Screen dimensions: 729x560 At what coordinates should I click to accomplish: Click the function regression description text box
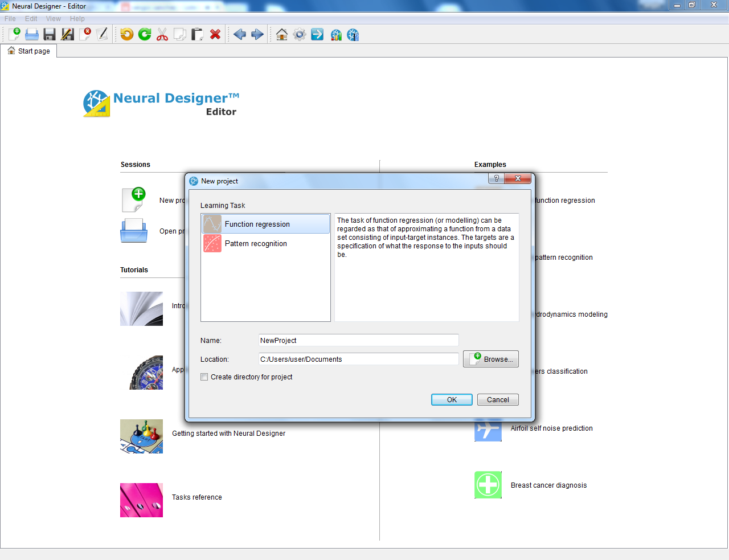(x=427, y=267)
